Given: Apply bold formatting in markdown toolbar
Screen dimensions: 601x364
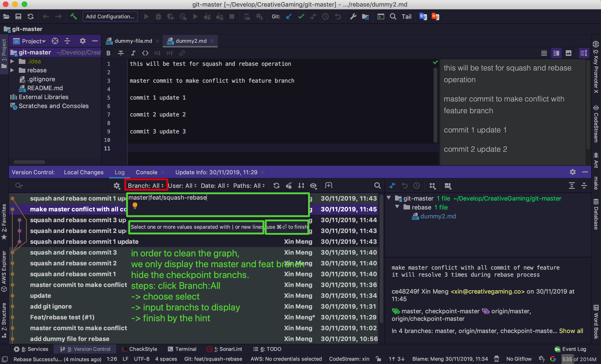Looking at the screenshot, I should tap(109, 53).
